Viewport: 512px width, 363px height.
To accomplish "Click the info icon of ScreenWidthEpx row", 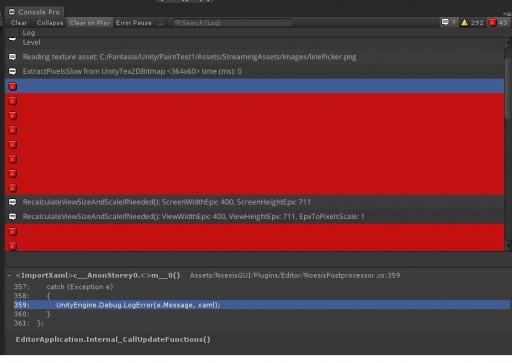I will click(x=12, y=202).
